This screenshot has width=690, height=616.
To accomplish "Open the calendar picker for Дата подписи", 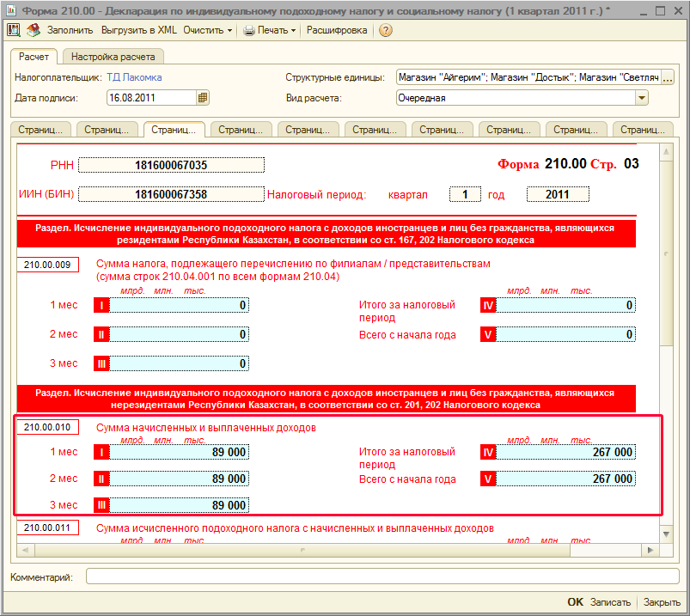I will pyautogui.click(x=203, y=98).
